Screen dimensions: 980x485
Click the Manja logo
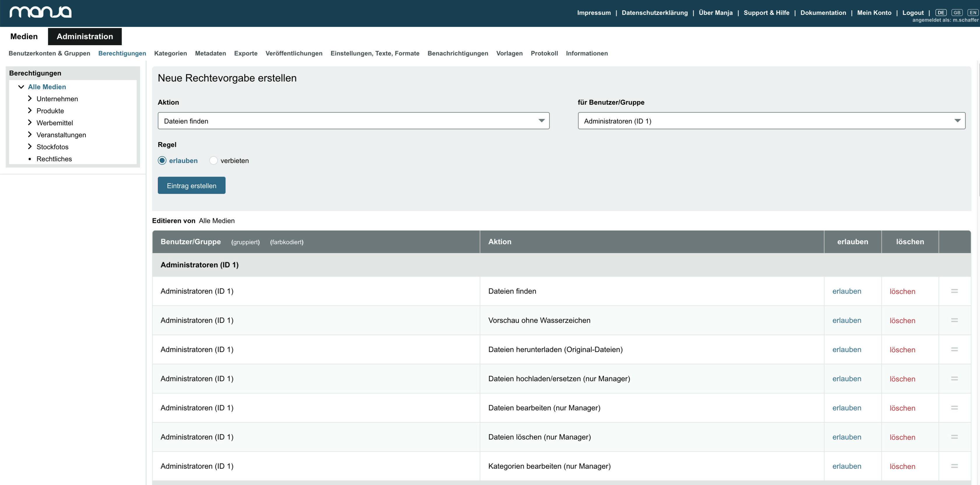point(40,12)
